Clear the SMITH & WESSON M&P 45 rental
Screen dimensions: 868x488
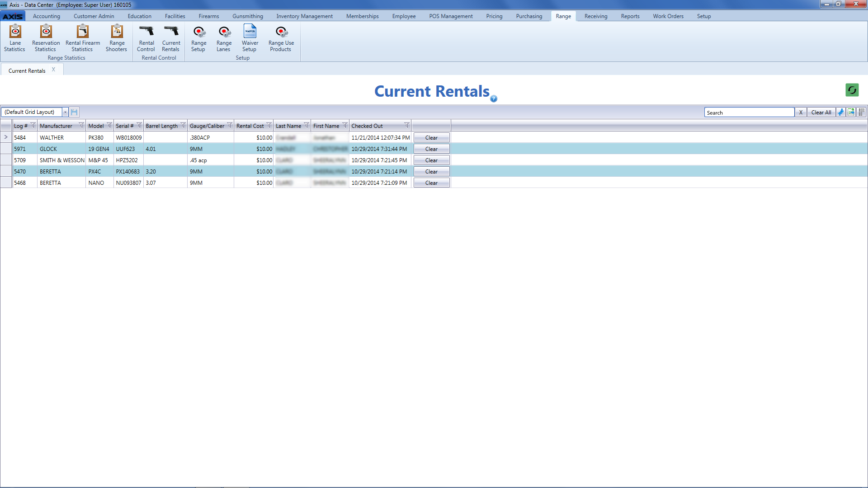(431, 160)
